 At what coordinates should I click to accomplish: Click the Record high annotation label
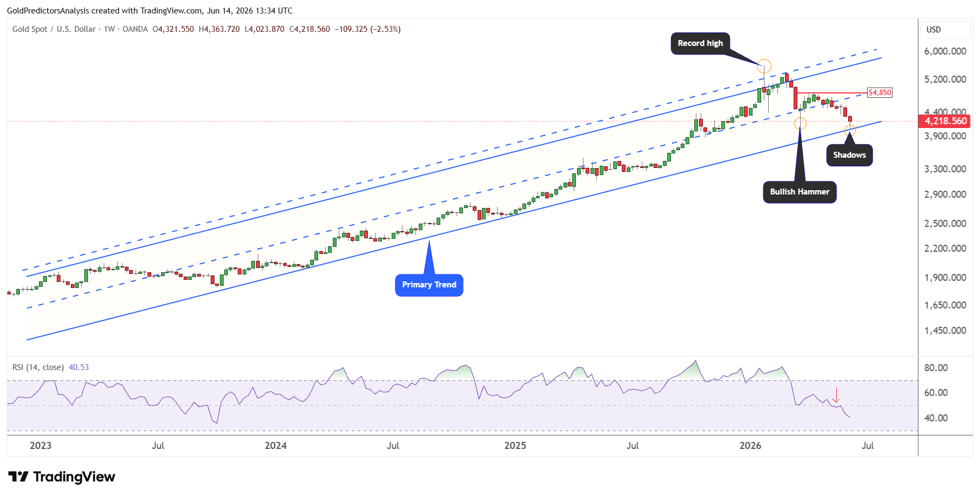(x=700, y=43)
